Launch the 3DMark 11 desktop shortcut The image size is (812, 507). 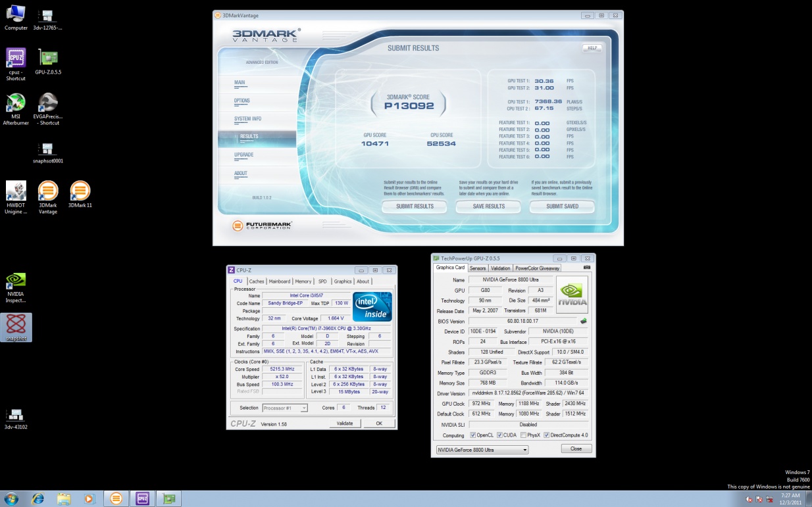(80, 192)
